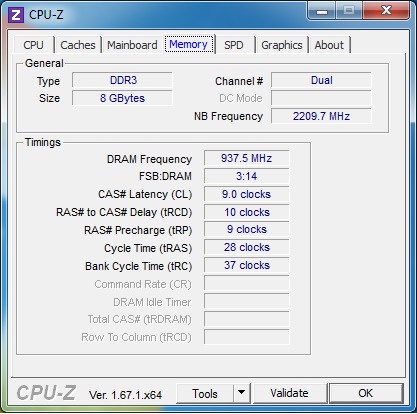Click the CAS# Latency (CL) label
The width and height of the screenshot is (417, 414).
click(x=145, y=194)
